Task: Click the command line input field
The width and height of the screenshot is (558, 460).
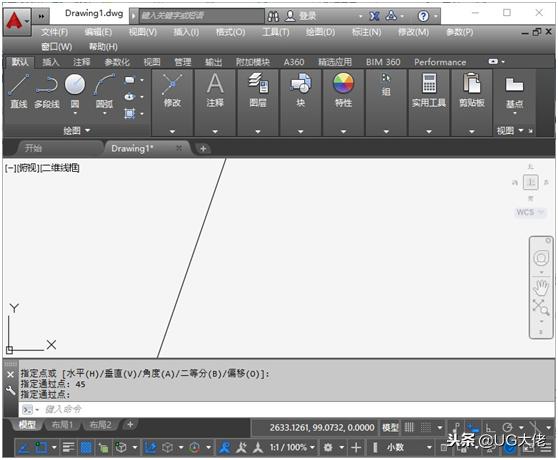Action: [x=286, y=409]
